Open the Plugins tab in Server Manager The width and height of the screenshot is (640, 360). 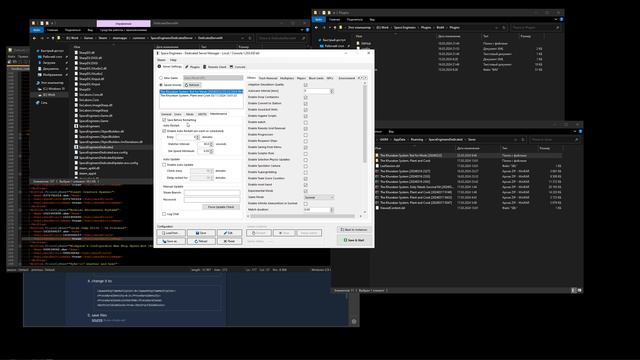coord(192,67)
